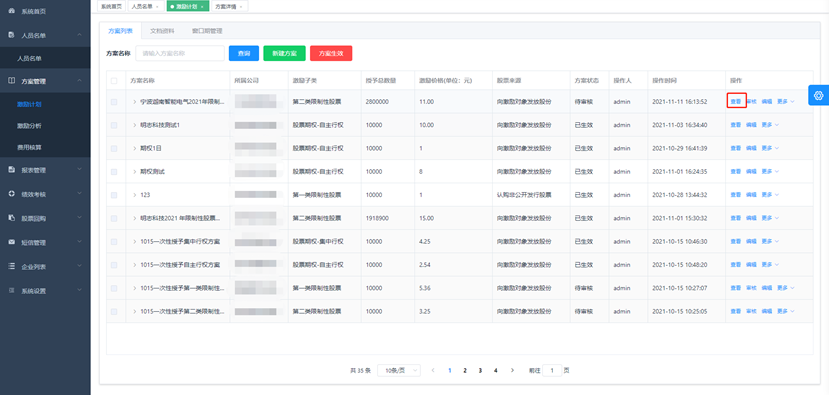
Task: Expand the row 期权测试
Action: (134, 172)
